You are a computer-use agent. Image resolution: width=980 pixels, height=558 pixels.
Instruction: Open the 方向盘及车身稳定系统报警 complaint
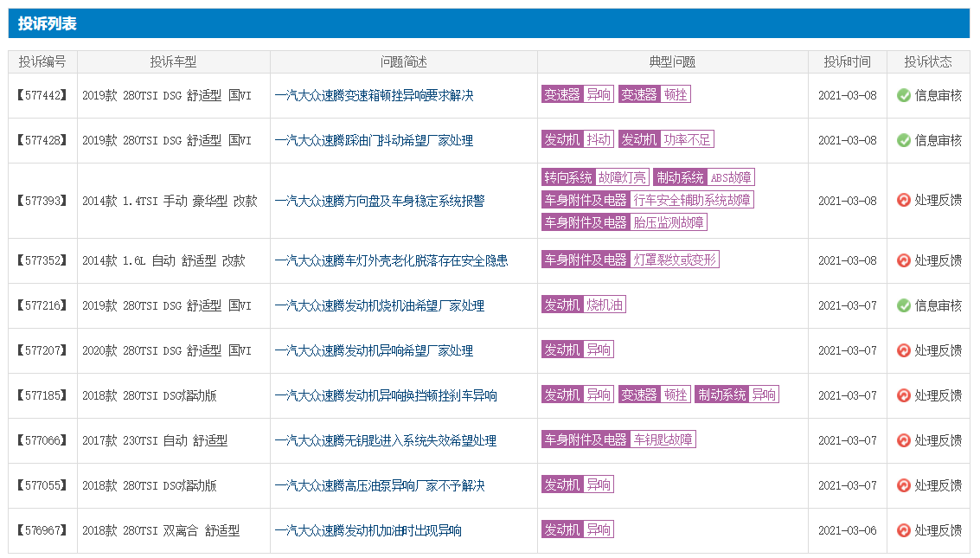click(x=379, y=201)
